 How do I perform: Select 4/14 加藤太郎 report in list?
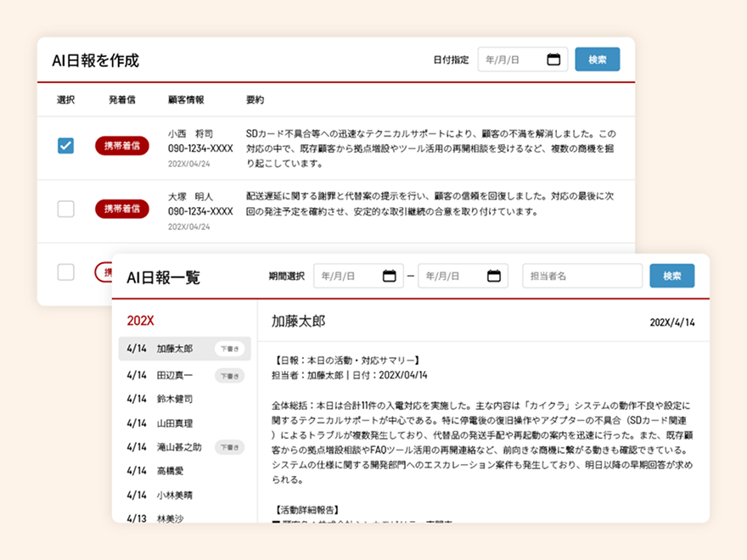[x=185, y=349]
